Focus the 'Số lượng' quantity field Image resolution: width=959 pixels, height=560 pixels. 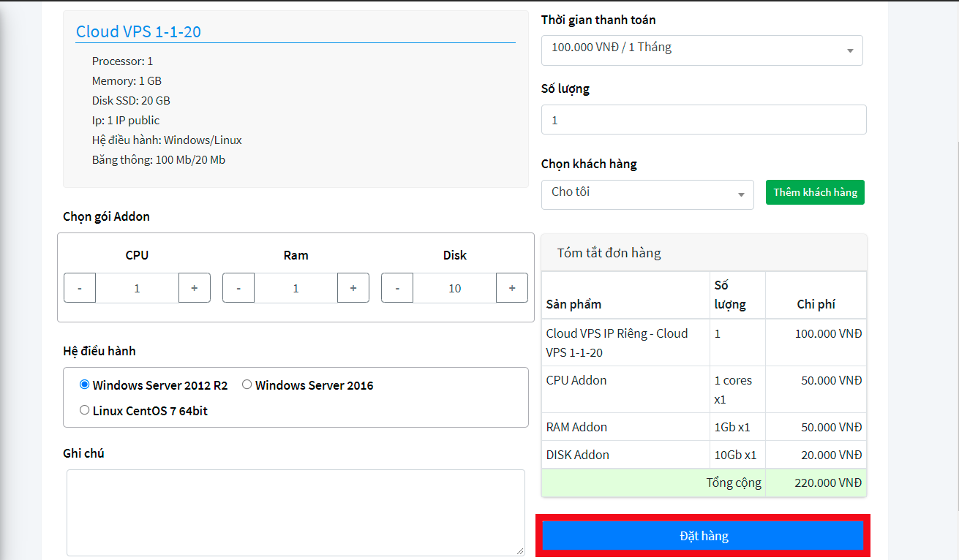coord(703,120)
